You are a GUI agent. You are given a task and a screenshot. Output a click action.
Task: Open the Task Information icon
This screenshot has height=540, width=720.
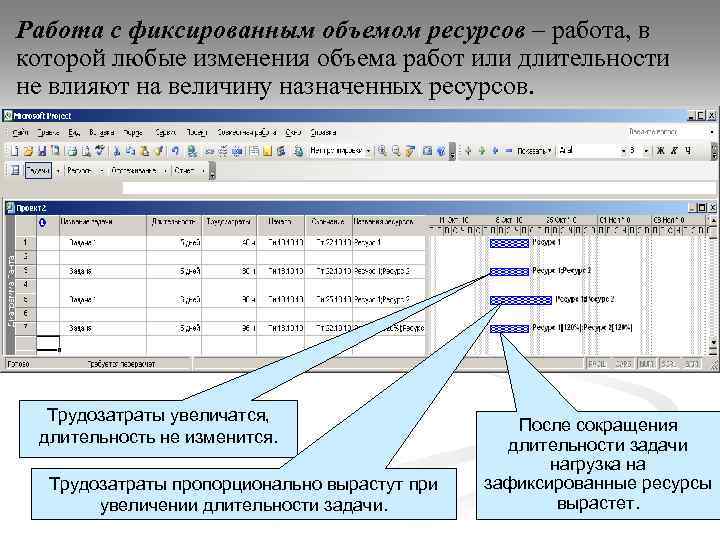click(254, 151)
